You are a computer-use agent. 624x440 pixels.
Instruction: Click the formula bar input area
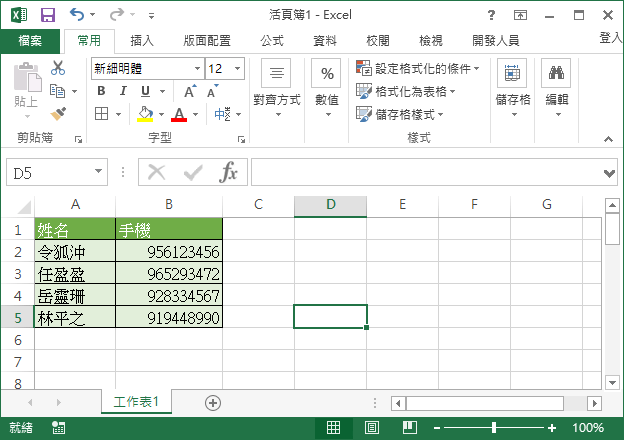(427, 172)
